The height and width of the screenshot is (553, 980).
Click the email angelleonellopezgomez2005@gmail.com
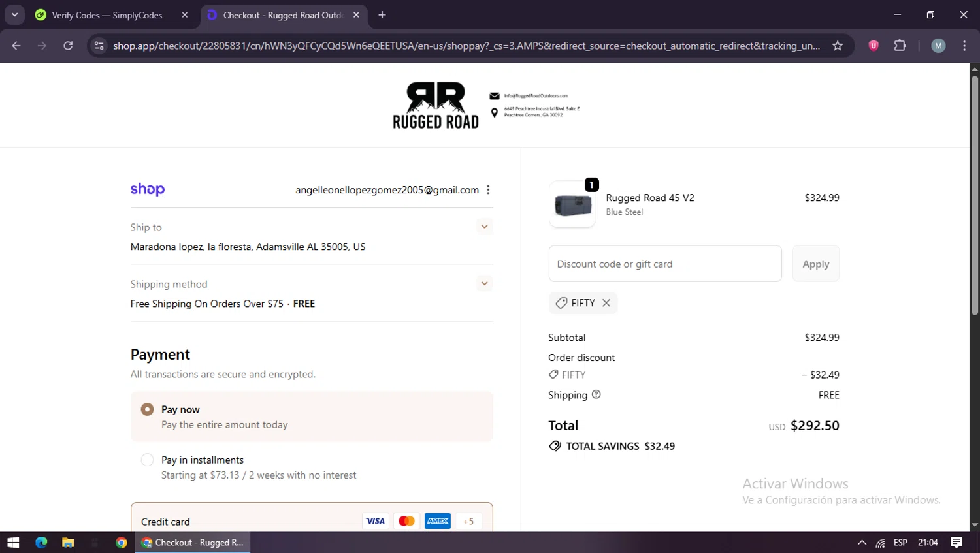tap(387, 190)
